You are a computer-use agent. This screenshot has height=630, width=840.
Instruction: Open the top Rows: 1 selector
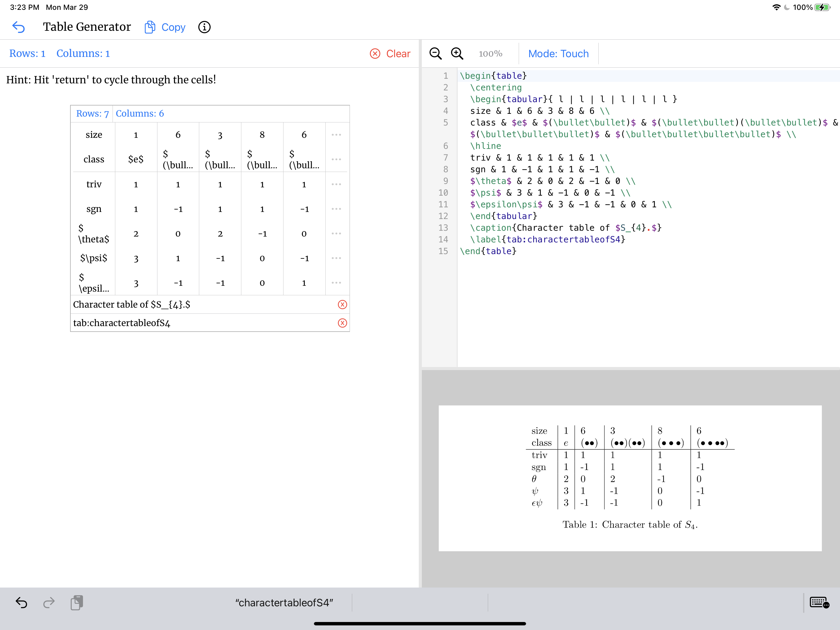[27, 54]
